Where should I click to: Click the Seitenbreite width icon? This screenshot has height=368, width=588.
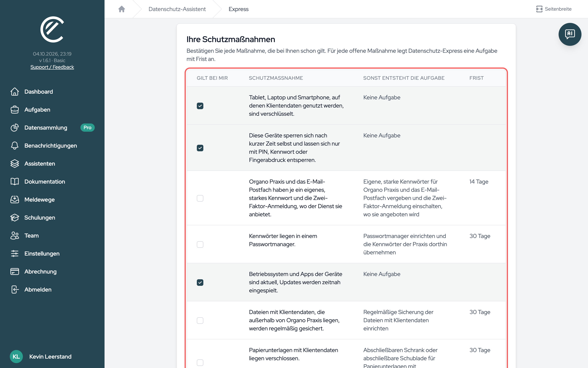pos(539,9)
